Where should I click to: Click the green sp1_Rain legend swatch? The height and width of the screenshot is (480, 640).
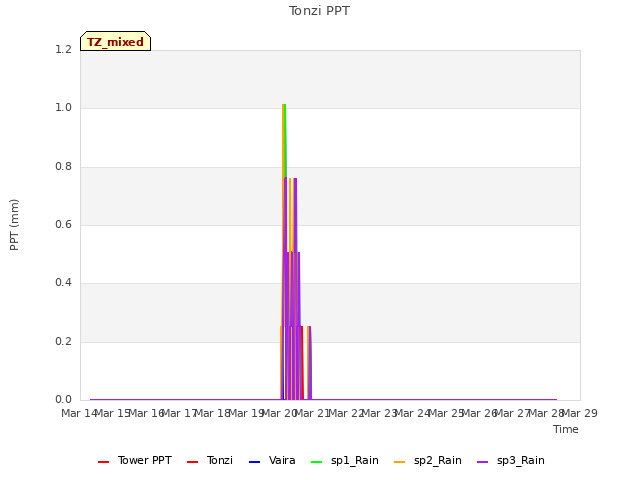316,462
